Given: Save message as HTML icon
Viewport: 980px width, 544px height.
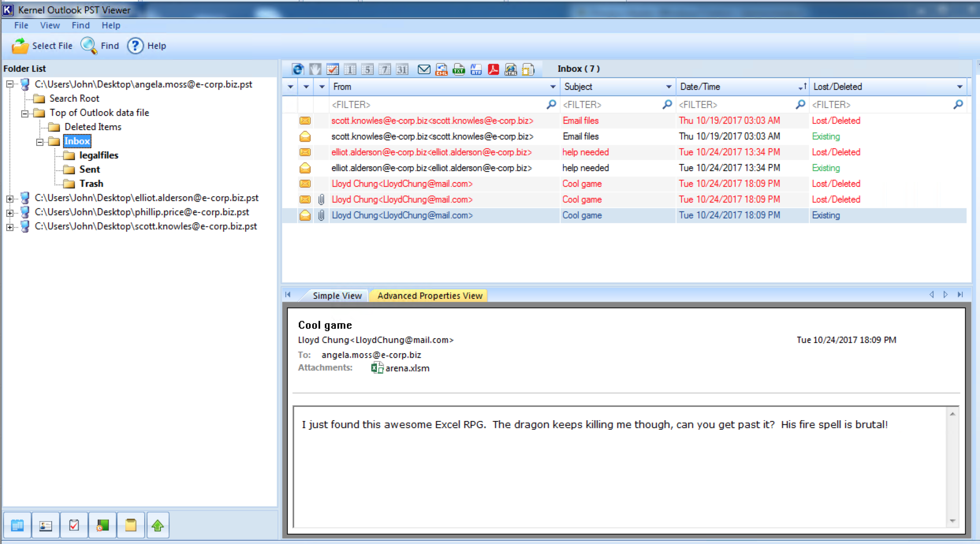Looking at the screenshot, I should coord(510,69).
